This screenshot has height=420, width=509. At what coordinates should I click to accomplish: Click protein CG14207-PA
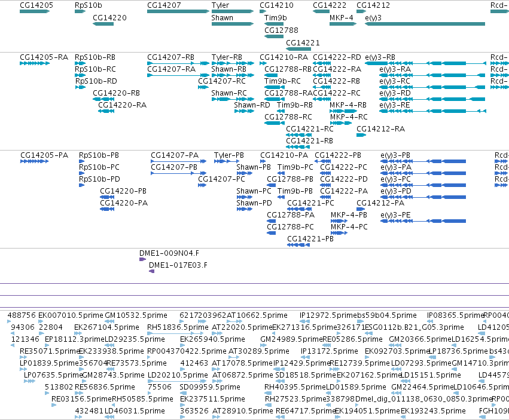coord(175,155)
